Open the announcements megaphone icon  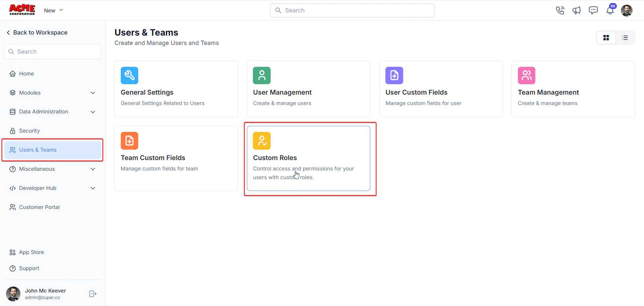577,10
